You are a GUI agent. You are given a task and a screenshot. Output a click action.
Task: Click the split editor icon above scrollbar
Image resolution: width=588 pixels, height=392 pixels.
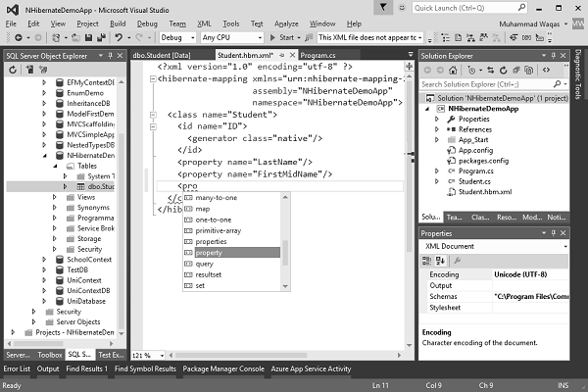click(x=409, y=67)
